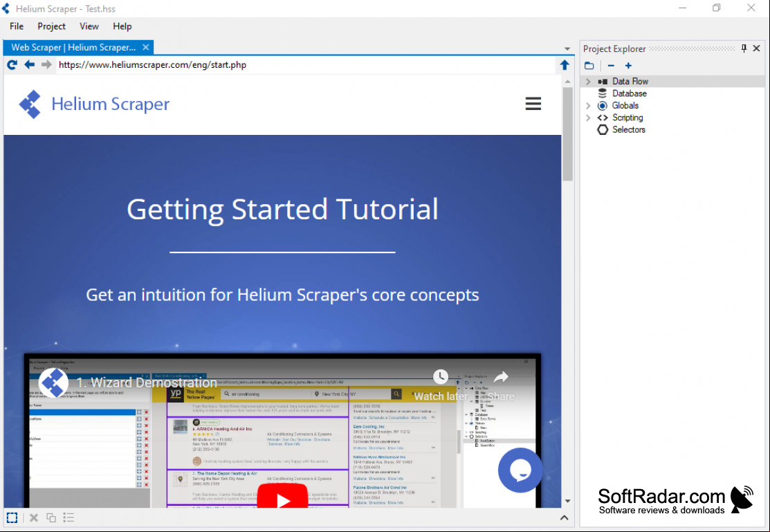Open the chat bubble widget
Viewport: 770px width, 532px height.
point(520,470)
